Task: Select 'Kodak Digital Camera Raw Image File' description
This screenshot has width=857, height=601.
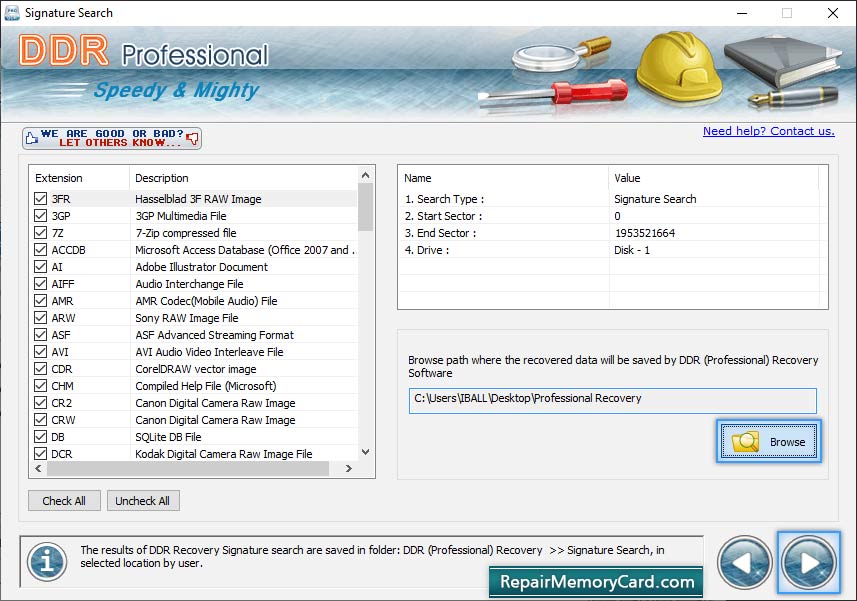Action: [224, 453]
